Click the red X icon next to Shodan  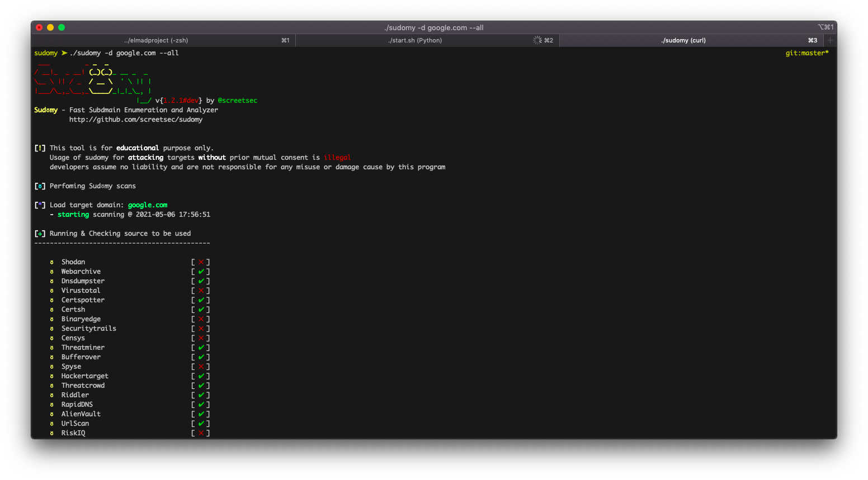pyautogui.click(x=201, y=262)
